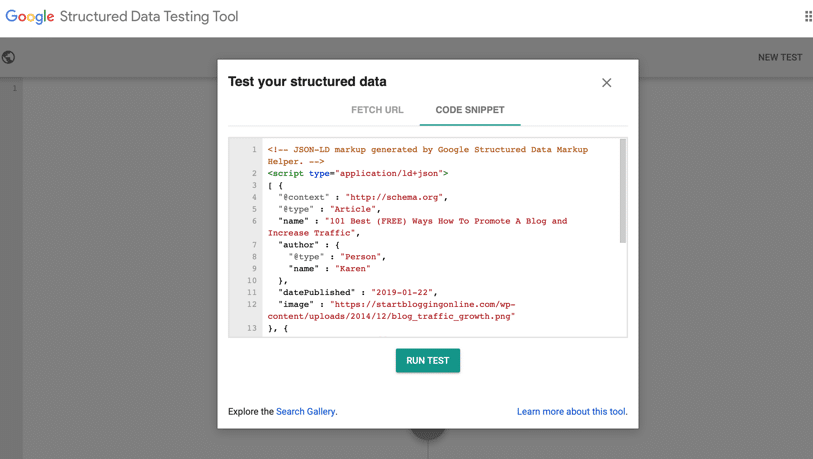Click the "Person" type value
Viewport: 813px width, 459px height.
click(360, 257)
